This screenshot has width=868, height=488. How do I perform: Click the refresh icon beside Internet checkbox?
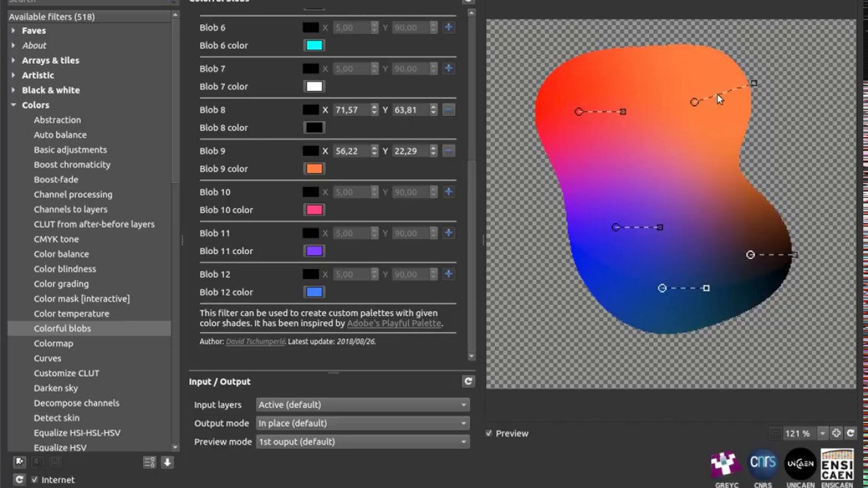point(19,479)
